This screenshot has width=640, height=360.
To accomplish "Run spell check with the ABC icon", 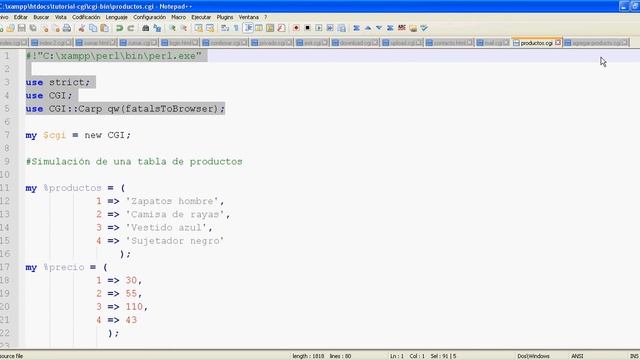I will [402, 28].
